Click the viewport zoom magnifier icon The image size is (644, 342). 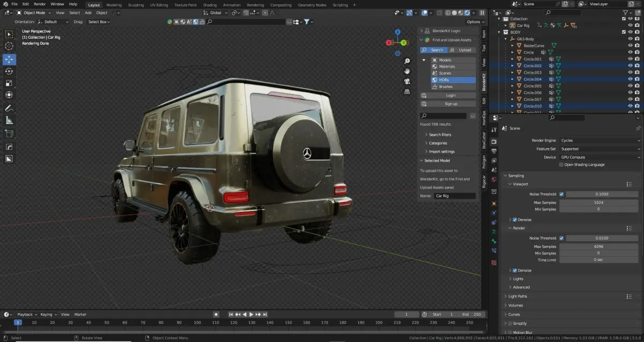[x=407, y=60]
